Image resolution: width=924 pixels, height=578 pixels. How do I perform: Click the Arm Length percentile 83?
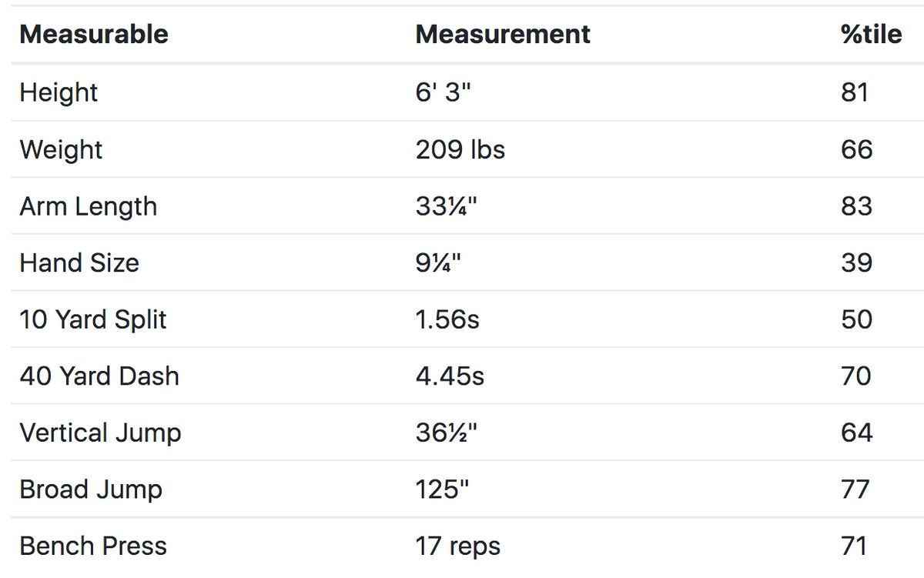pos(856,206)
